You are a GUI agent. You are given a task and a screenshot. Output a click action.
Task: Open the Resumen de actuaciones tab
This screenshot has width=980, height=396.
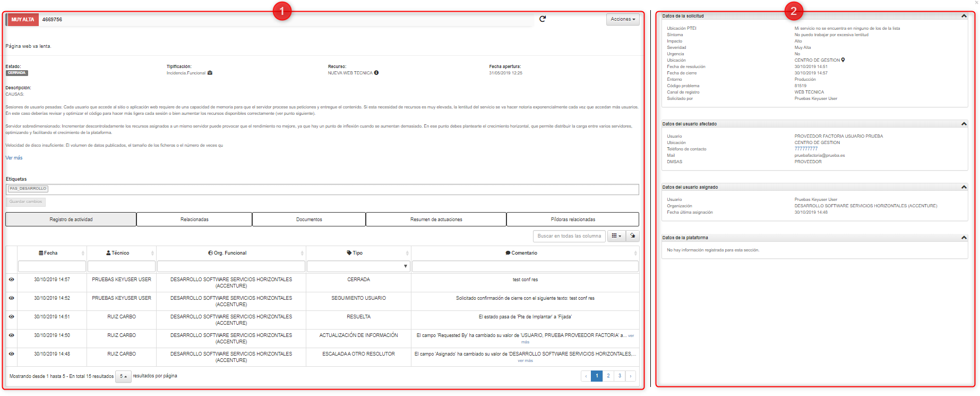[x=436, y=220]
